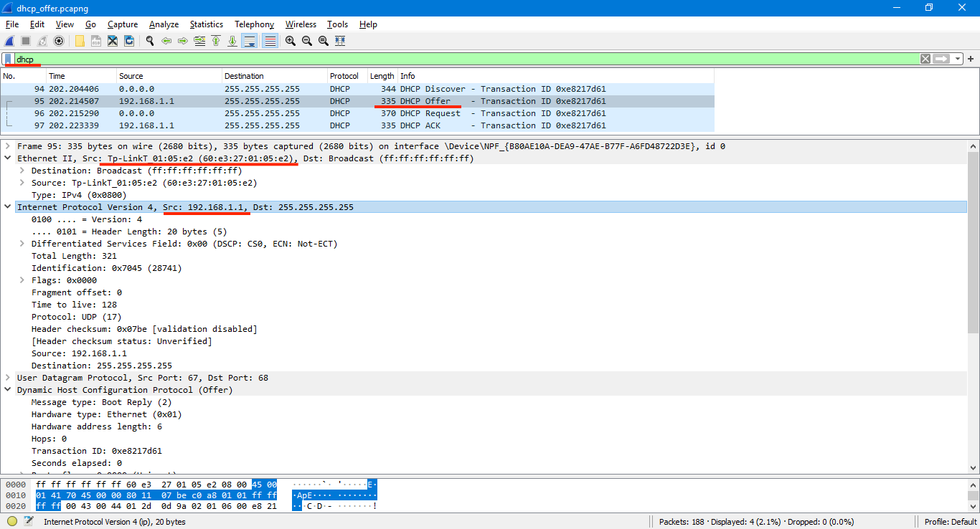Click the resize columns icon

340,41
